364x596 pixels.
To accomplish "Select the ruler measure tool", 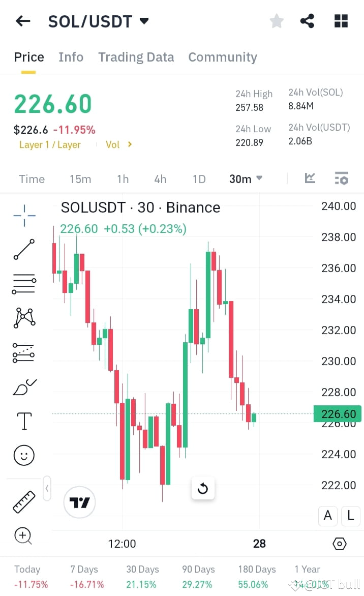I will (23, 501).
